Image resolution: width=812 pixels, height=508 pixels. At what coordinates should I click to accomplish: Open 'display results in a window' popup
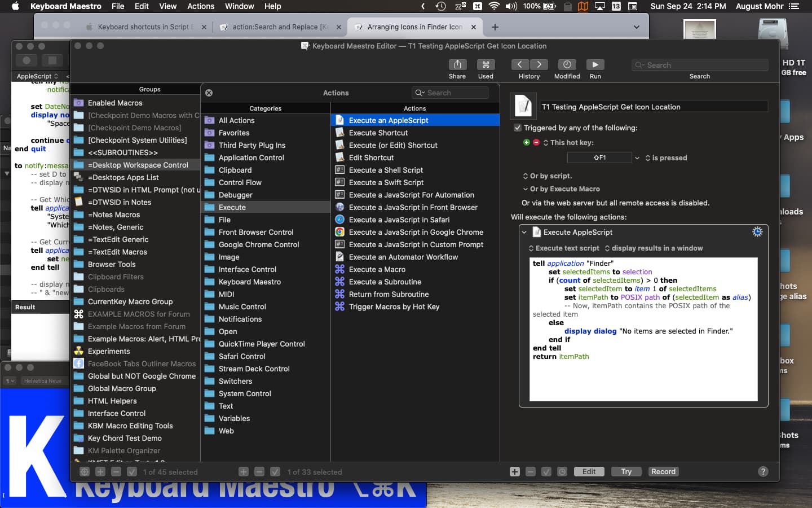653,248
